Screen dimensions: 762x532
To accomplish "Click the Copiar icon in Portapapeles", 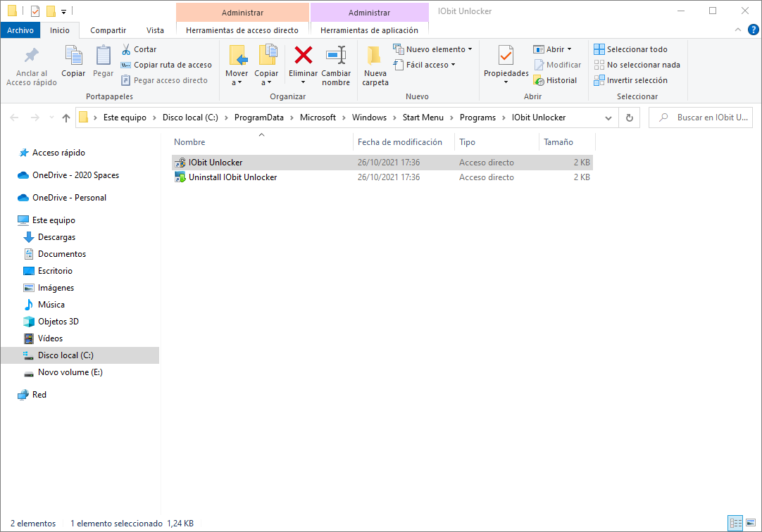I will (73, 55).
